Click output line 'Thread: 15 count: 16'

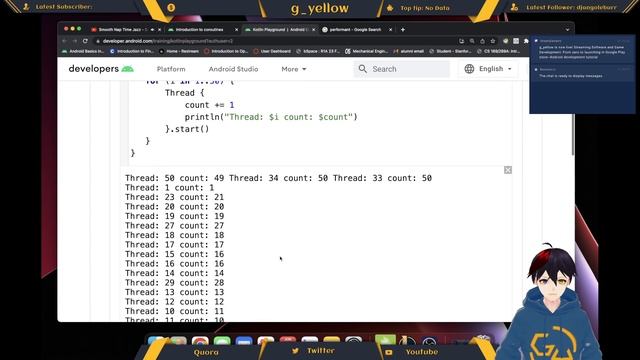[174, 254]
